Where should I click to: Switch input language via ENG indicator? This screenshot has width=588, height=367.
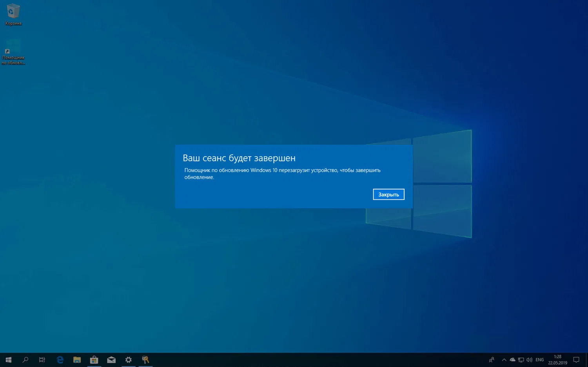[540, 360]
